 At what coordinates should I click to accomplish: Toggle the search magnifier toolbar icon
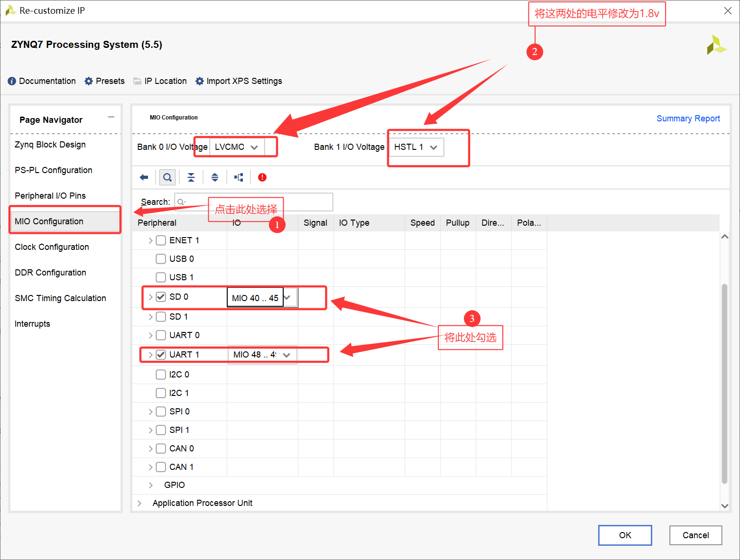click(167, 177)
